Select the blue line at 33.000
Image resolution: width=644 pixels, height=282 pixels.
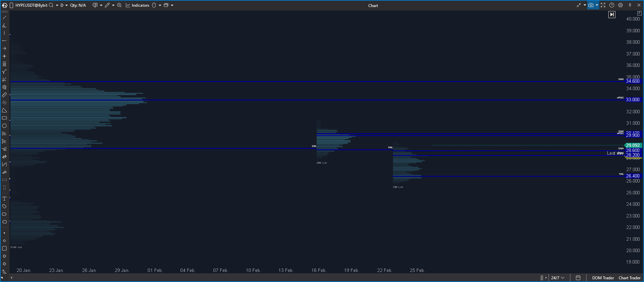coord(317,100)
